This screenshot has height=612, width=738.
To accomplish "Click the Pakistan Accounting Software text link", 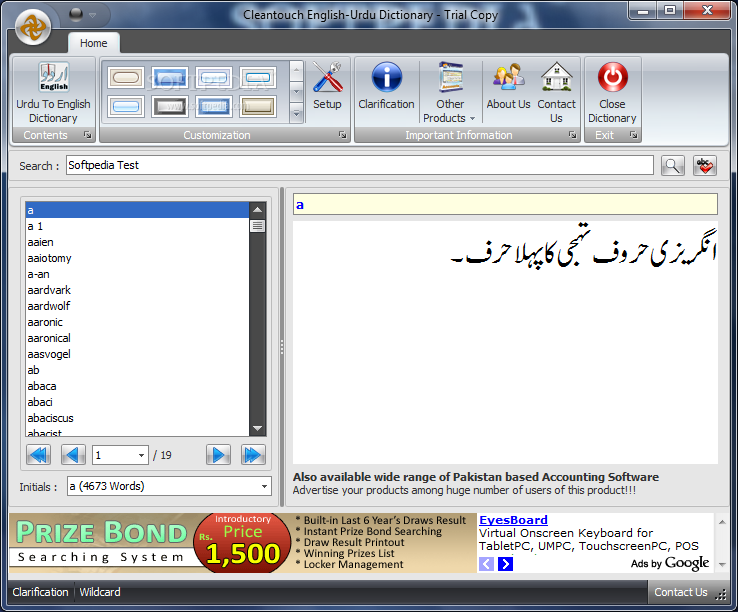I will tap(476, 477).
